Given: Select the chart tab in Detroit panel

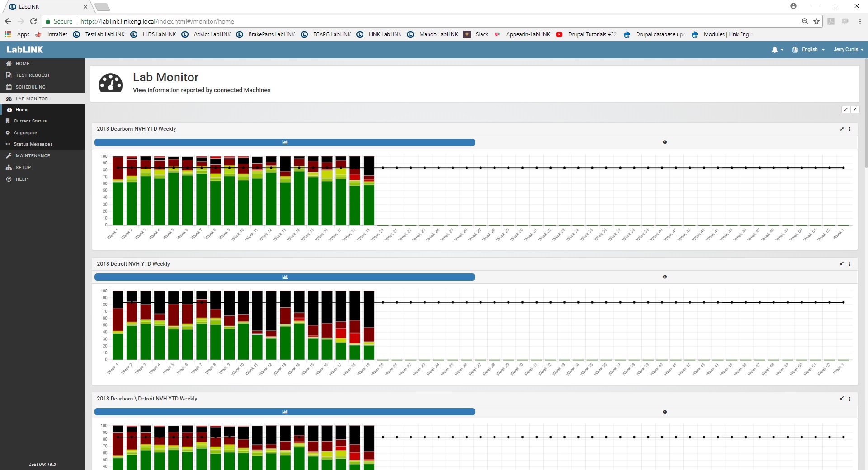Looking at the screenshot, I should [285, 277].
